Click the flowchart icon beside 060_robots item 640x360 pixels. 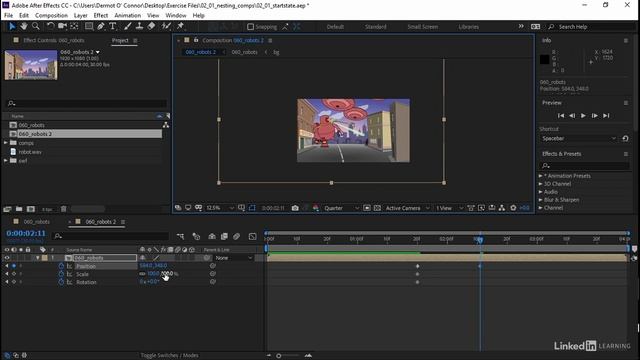tap(166, 125)
